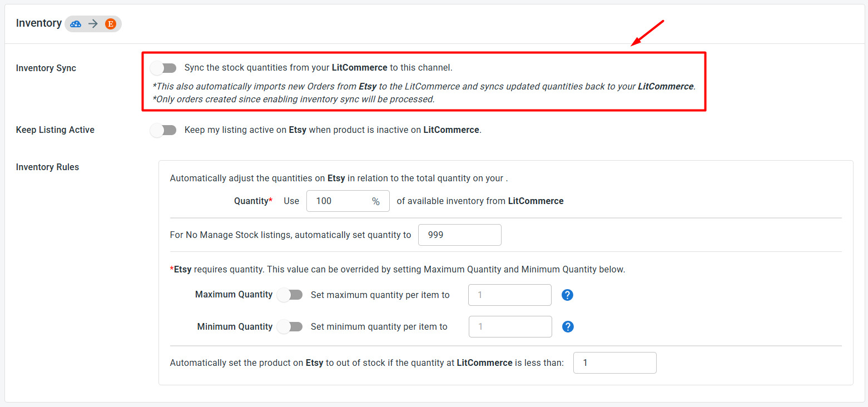Viewport: 868px width, 407px height.
Task: Enable the Inventory Sync toggle
Action: click(x=163, y=68)
